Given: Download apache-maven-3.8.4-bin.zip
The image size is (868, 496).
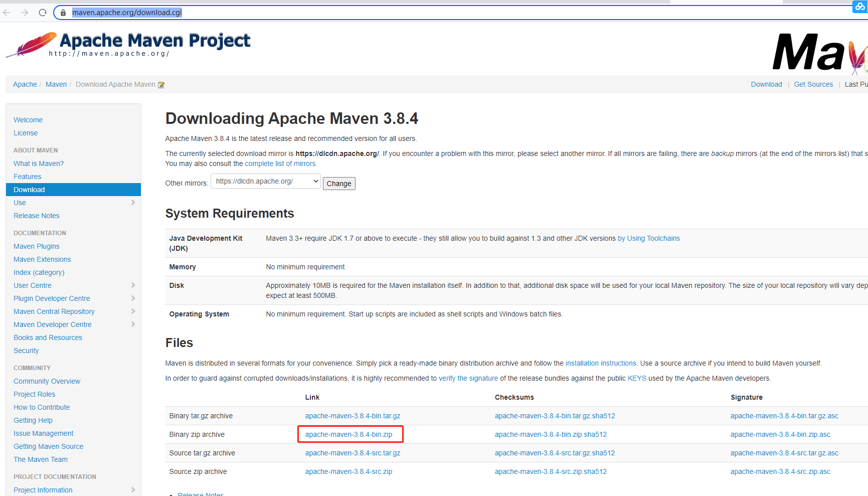Looking at the screenshot, I should point(349,434).
